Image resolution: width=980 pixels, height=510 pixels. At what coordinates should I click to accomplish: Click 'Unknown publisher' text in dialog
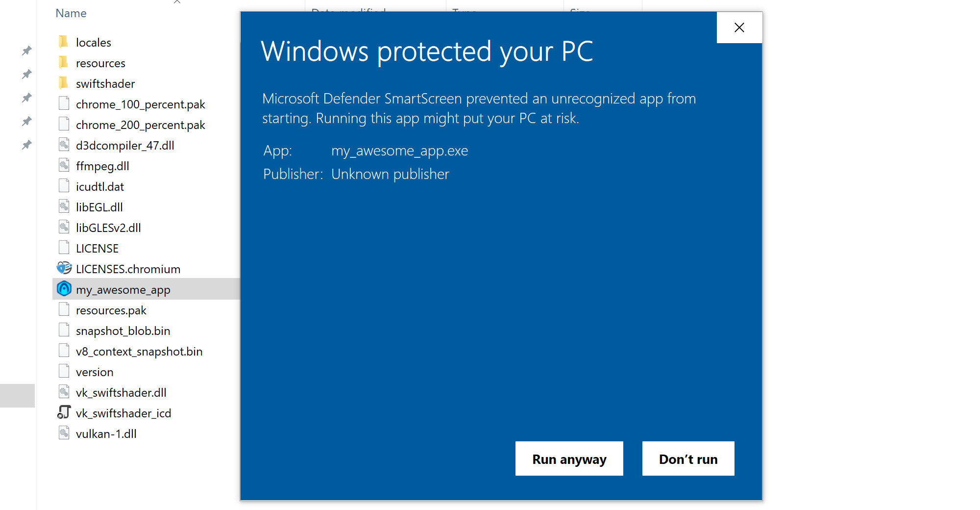pyautogui.click(x=390, y=174)
